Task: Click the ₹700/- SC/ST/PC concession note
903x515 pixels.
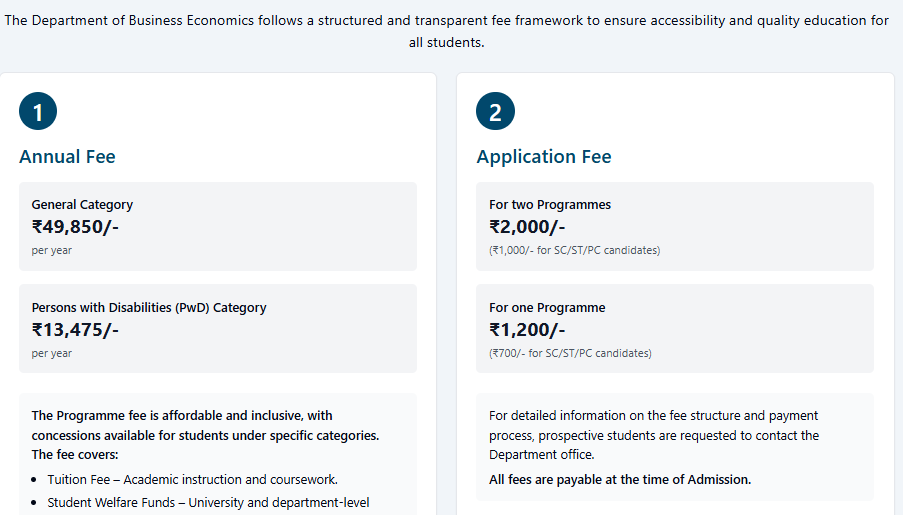Action: coord(570,353)
